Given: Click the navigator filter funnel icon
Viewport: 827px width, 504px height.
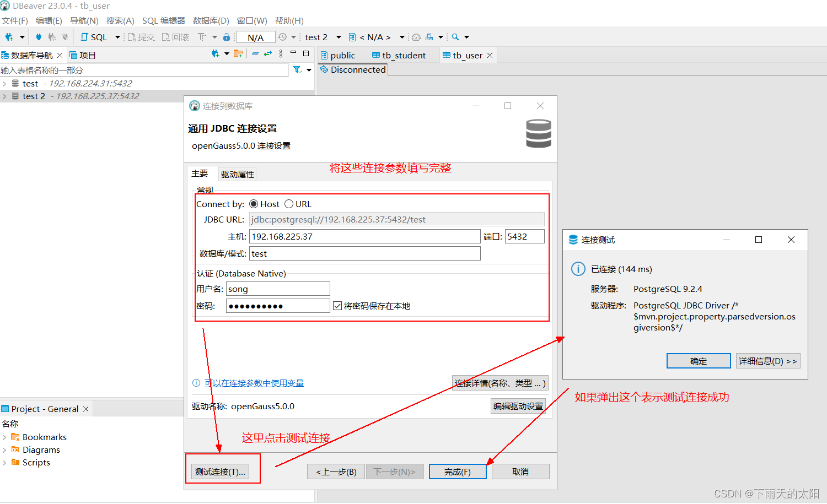Looking at the screenshot, I should [x=297, y=70].
